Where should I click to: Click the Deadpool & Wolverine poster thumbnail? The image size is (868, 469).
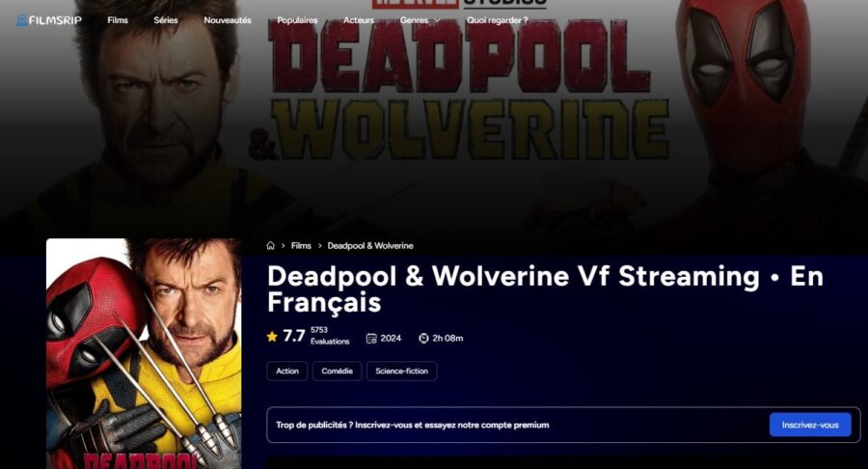pos(144,353)
